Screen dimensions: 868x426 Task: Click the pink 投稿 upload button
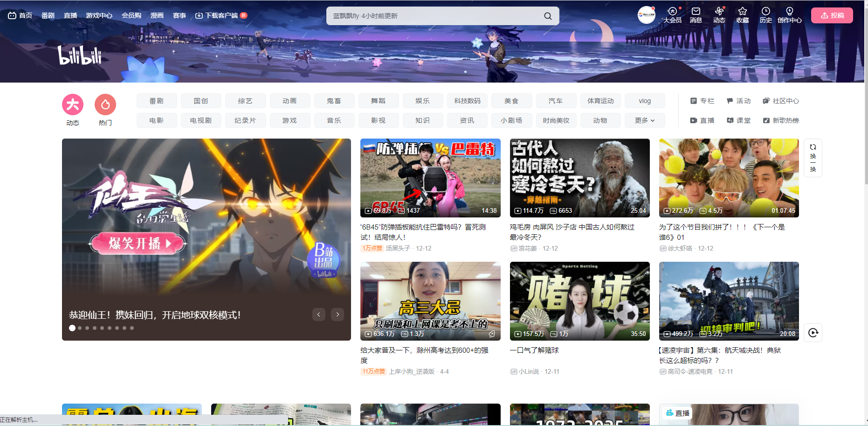tap(832, 15)
